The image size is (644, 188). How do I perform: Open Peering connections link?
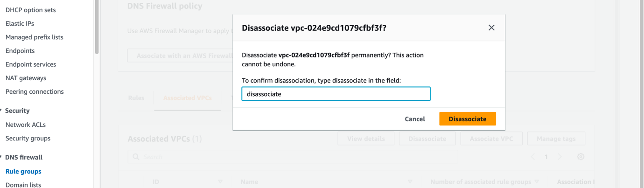pos(35,91)
